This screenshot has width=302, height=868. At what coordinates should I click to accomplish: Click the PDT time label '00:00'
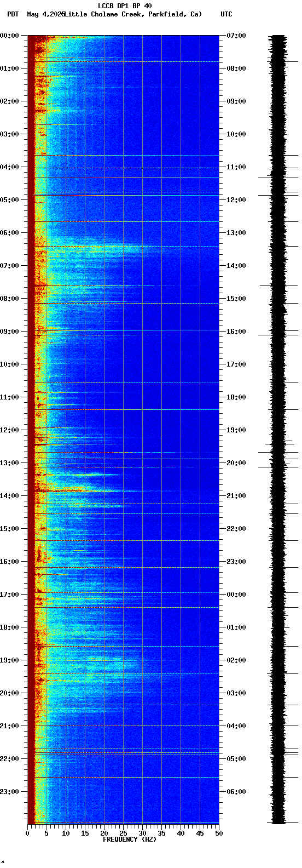[x=9, y=36]
